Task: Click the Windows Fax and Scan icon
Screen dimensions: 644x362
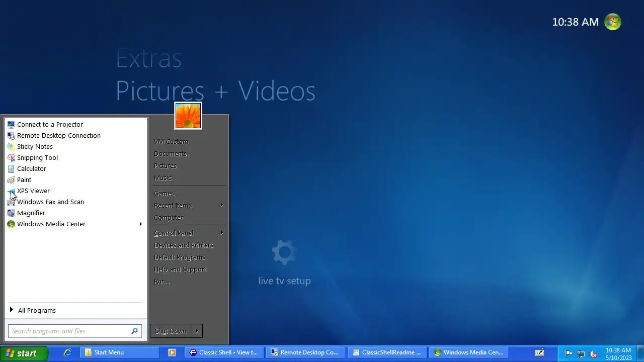Action: click(x=11, y=202)
